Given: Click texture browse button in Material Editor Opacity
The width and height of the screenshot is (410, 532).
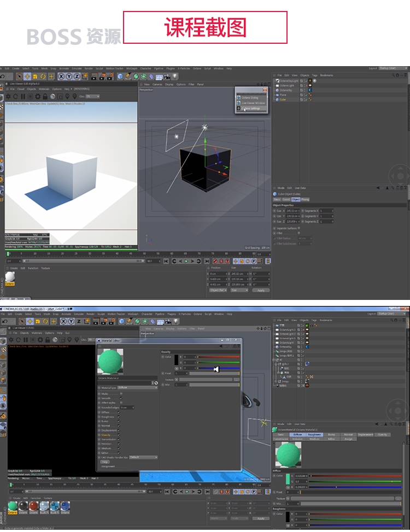Looking at the screenshot, I should tap(236, 379).
